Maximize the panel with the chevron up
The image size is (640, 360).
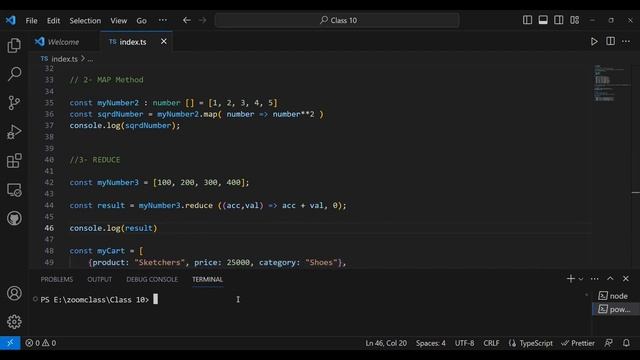coord(610,278)
